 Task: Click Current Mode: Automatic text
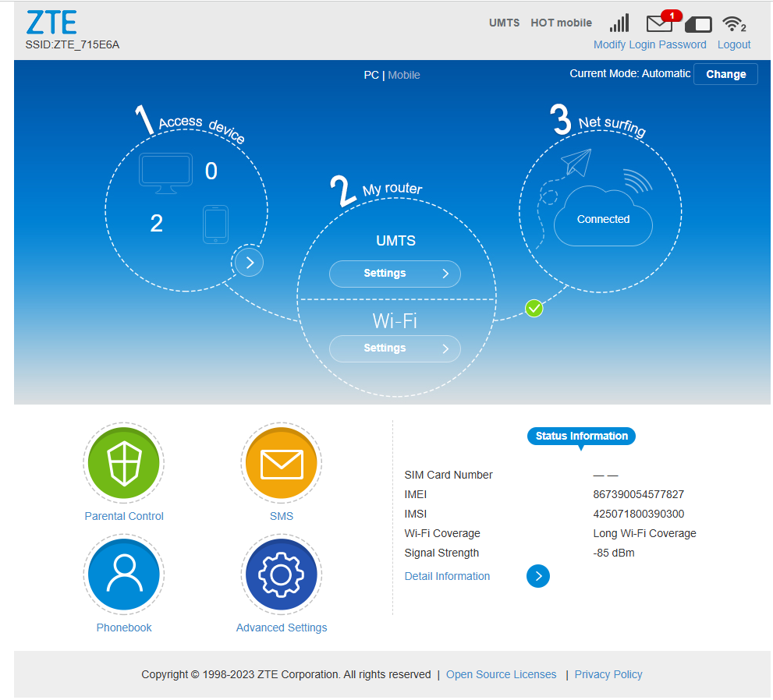pos(630,73)
